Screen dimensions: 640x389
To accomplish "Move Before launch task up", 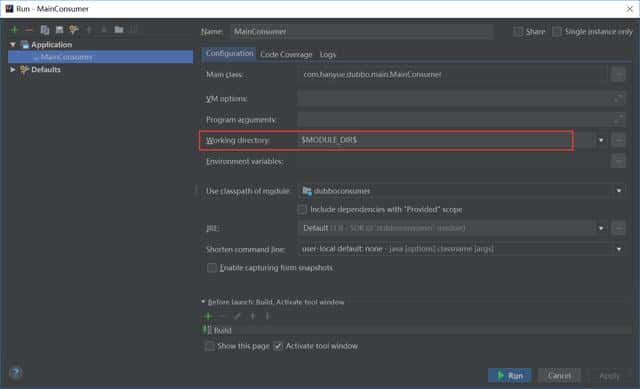I will 253,316.
